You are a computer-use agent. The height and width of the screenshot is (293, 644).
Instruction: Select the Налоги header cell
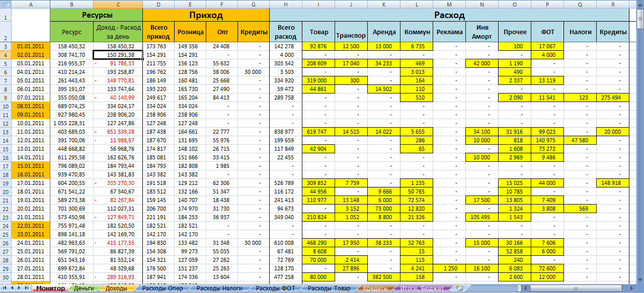[x=580, y=32]
